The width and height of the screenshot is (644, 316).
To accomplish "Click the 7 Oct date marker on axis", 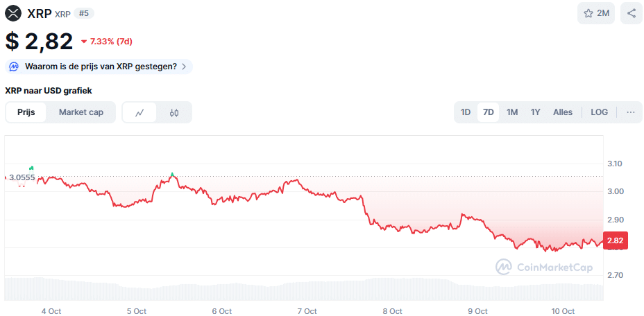I will coord(307,311).
